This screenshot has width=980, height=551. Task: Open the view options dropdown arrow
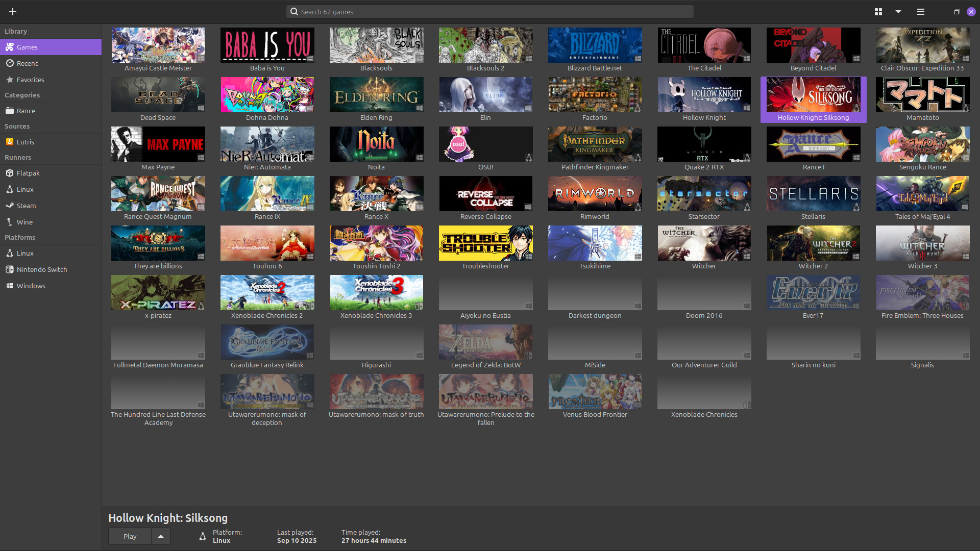click(898, 12)
